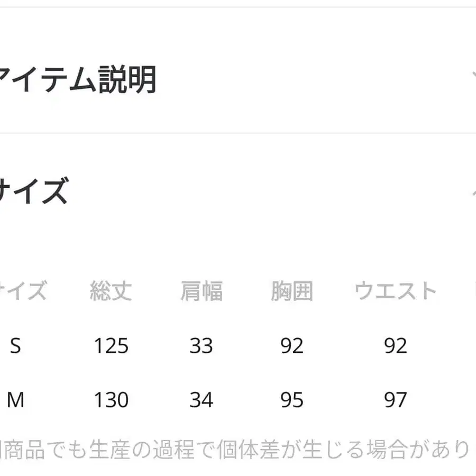Click the 総丈 column header
This screenshot has width=476, height=476.
click(110, 290)
